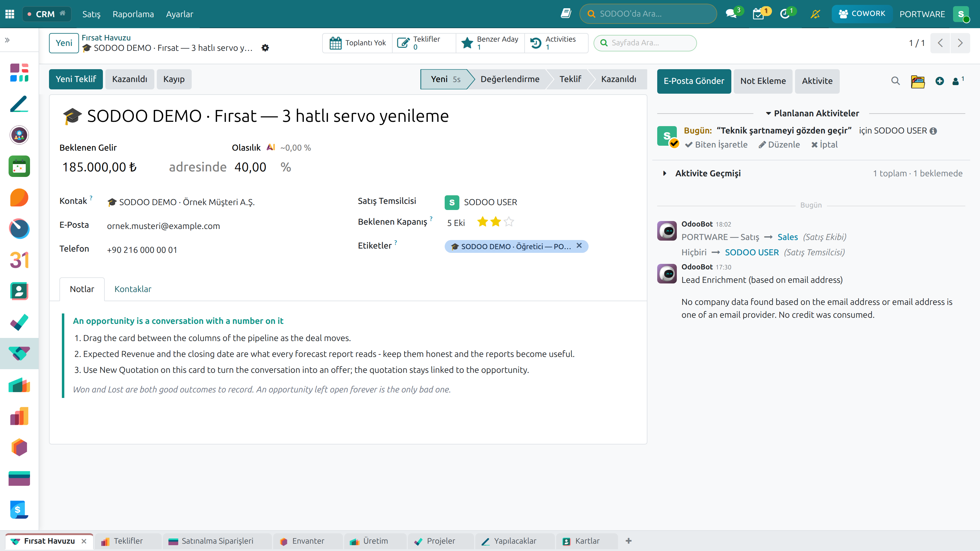Click the AI probability icon

click(270, 147)
